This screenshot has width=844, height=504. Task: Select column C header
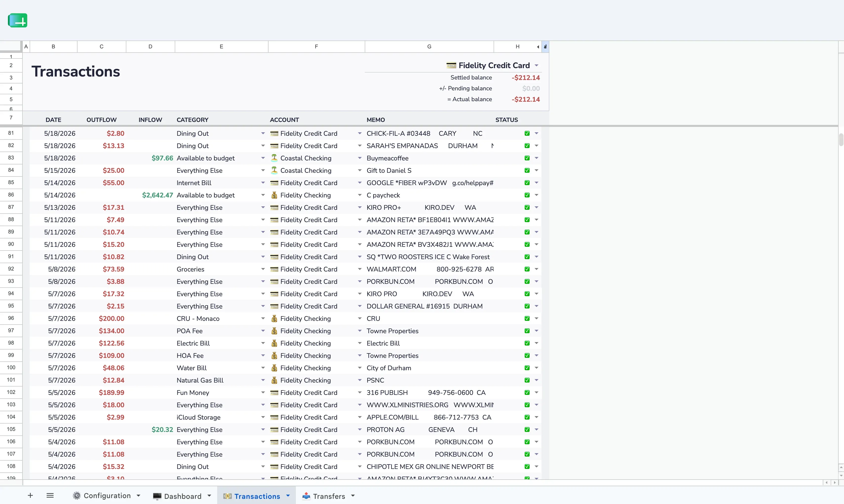pyautogui.click(x=101, y=47)
